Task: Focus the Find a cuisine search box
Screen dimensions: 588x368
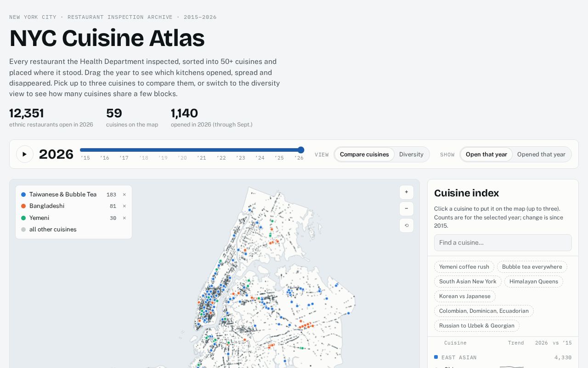Action: click(503, 242)
